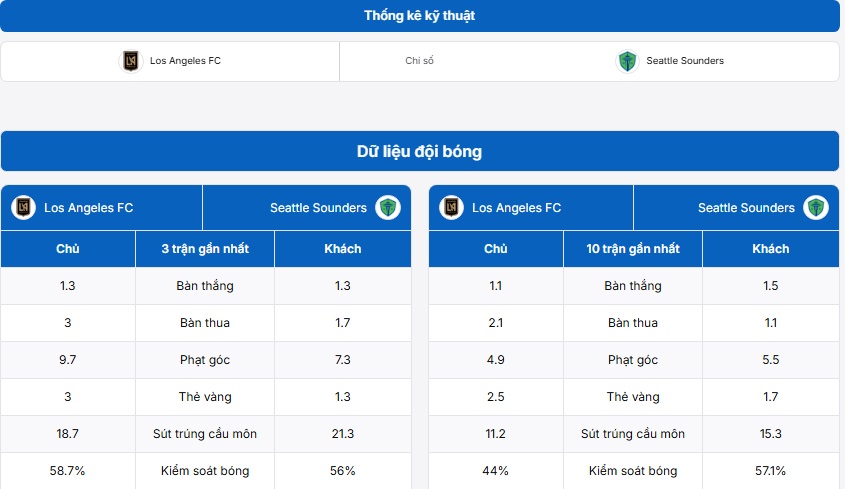
Task: Click Los Angeles FC name in 3 trận gần nhất table
Action: click(88, 208)
